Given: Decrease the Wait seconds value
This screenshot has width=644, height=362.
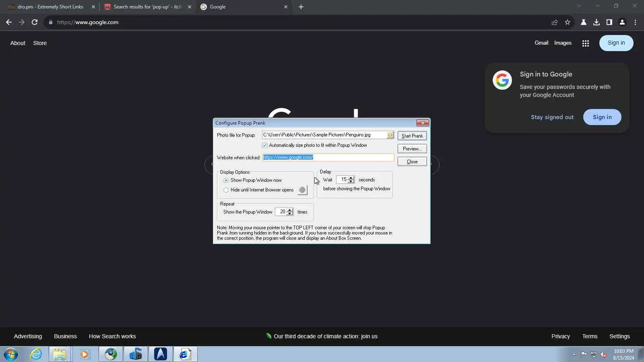Looking at the screenshot, I should pyautogui.click(x=351, y=181).
